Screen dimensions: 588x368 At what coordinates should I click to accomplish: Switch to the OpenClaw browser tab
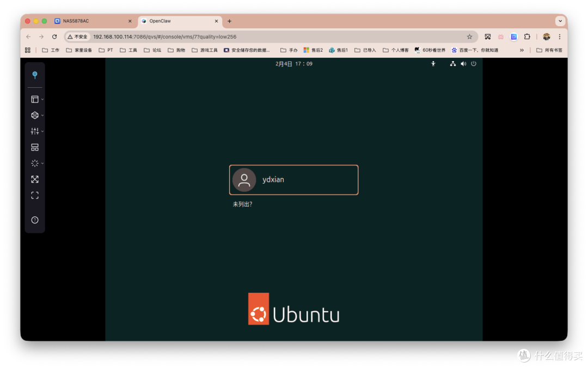[x=180, y=21]
